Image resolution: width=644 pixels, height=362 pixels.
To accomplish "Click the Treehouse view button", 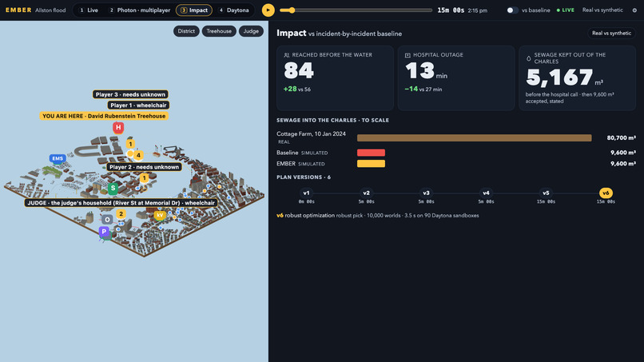I will [x=219, y=31].
